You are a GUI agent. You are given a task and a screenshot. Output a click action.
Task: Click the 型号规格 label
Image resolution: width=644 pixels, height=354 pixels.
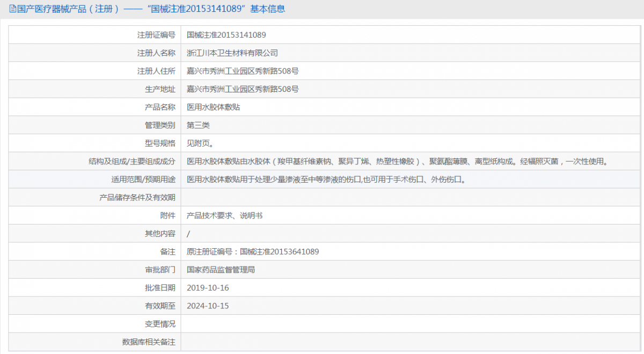[160, 143]
